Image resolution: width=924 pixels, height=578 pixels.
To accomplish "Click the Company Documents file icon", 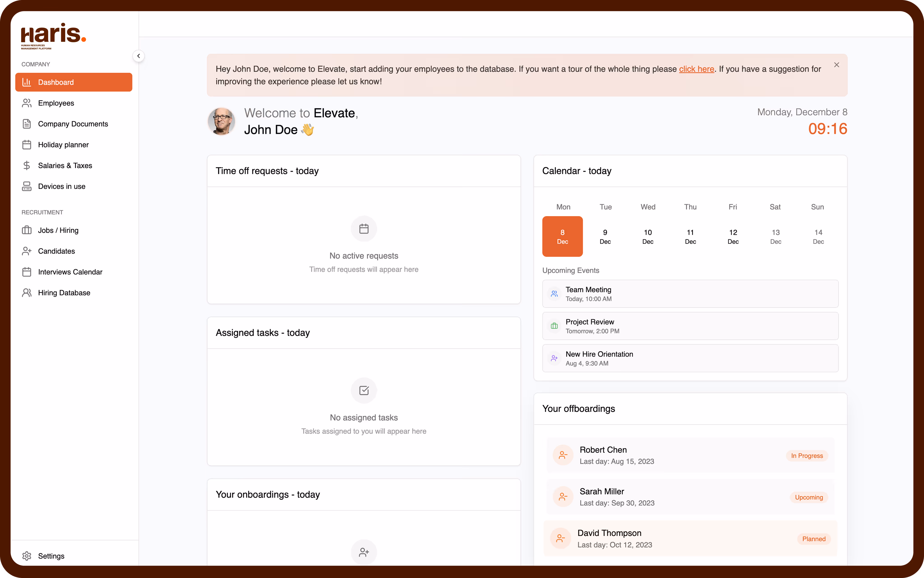I will coord(26,124).
